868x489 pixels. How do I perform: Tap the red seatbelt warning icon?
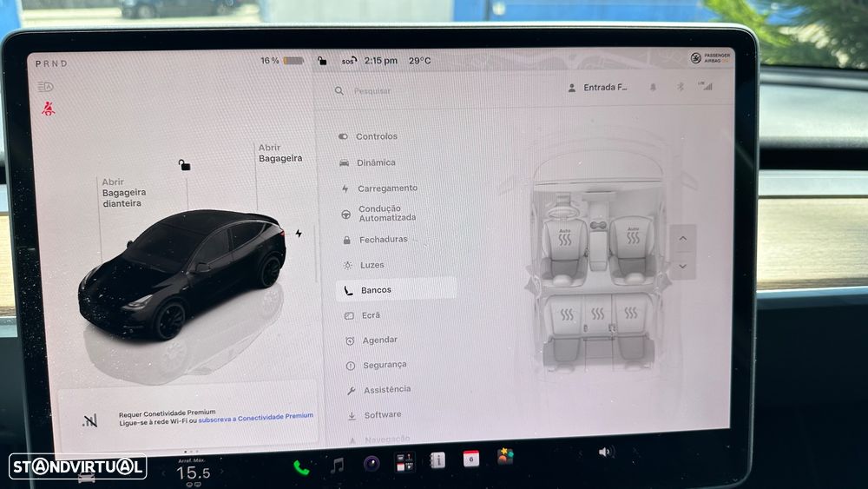point(49,109)
